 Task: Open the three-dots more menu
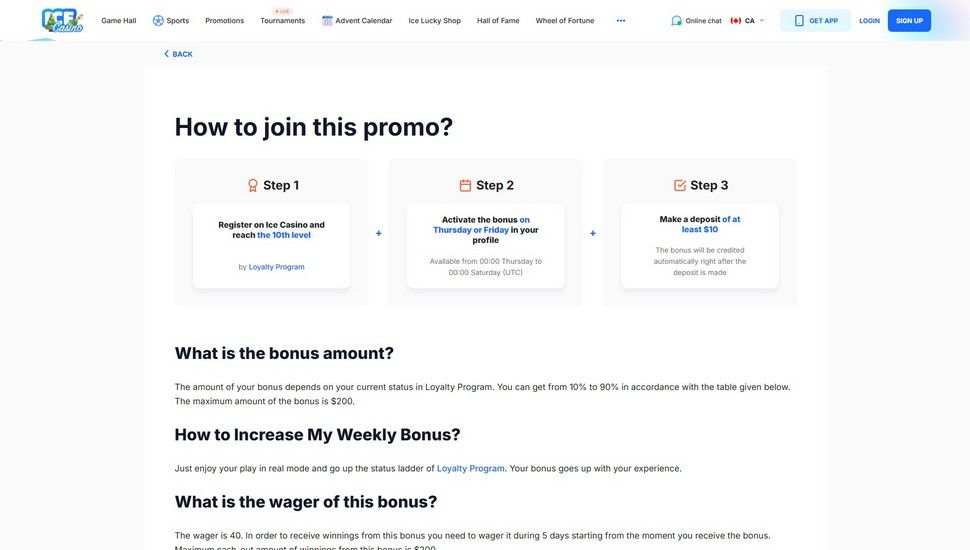[x=621, y=20]
